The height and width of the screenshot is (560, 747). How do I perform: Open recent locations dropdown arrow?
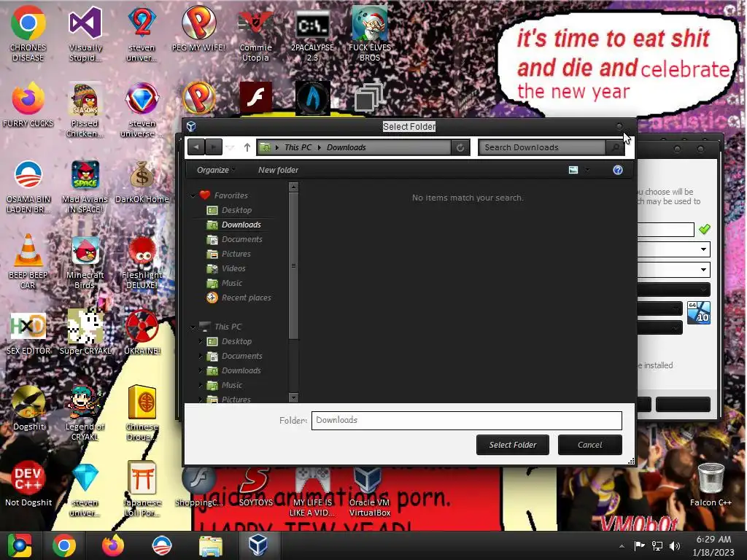[230, 147]
